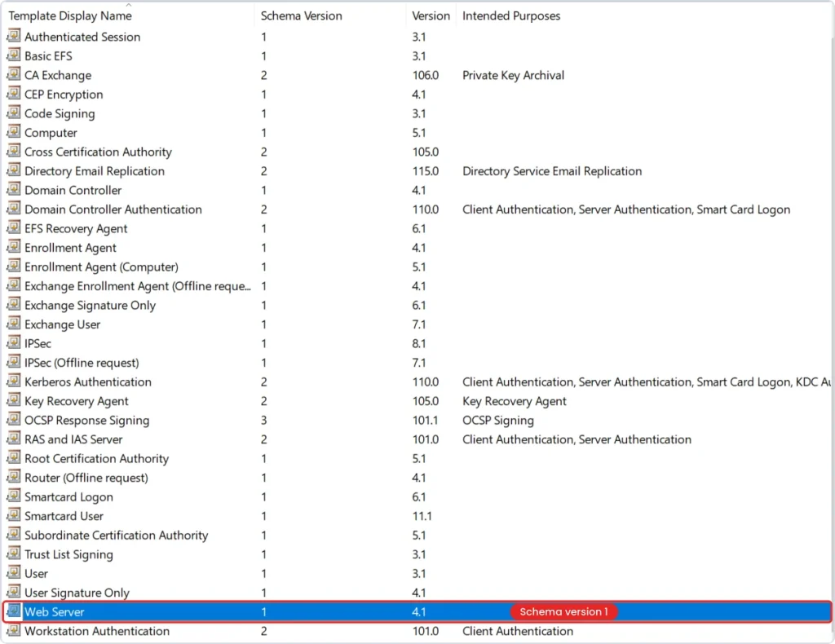Click the Web Server template icon
This screenshot has height=644, width=835.
click(13, 611)
